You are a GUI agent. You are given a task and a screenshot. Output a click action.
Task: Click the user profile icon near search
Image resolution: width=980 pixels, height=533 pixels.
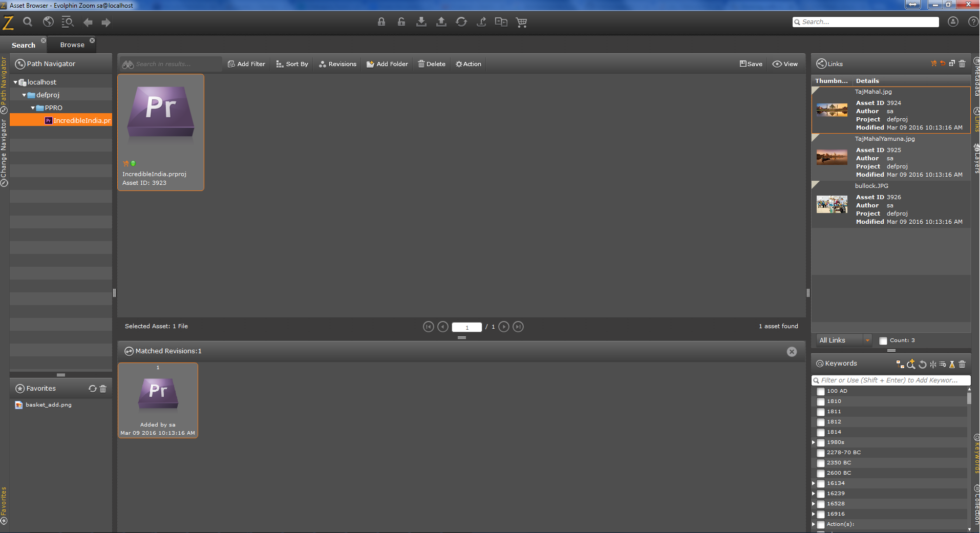click(x=953, y=22)
